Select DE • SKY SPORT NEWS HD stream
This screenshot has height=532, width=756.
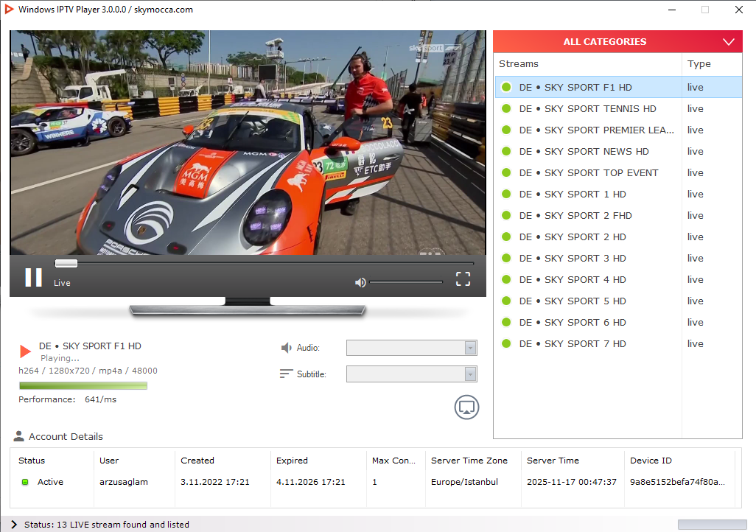click(584, 152)
